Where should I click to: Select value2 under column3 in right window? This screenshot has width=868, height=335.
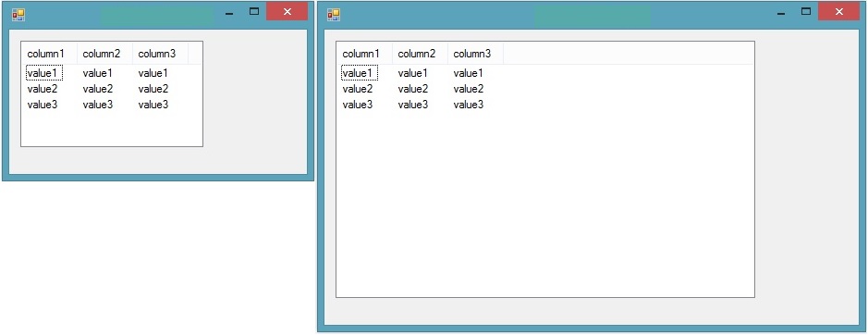(x=469, y=89)
